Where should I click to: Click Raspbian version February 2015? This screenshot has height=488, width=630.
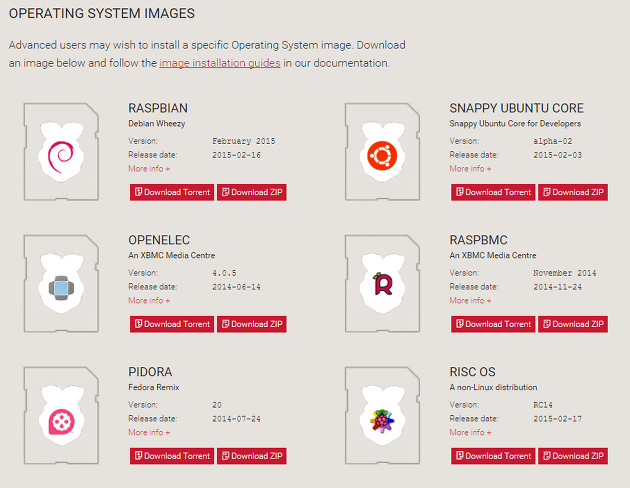click(243, 141)
